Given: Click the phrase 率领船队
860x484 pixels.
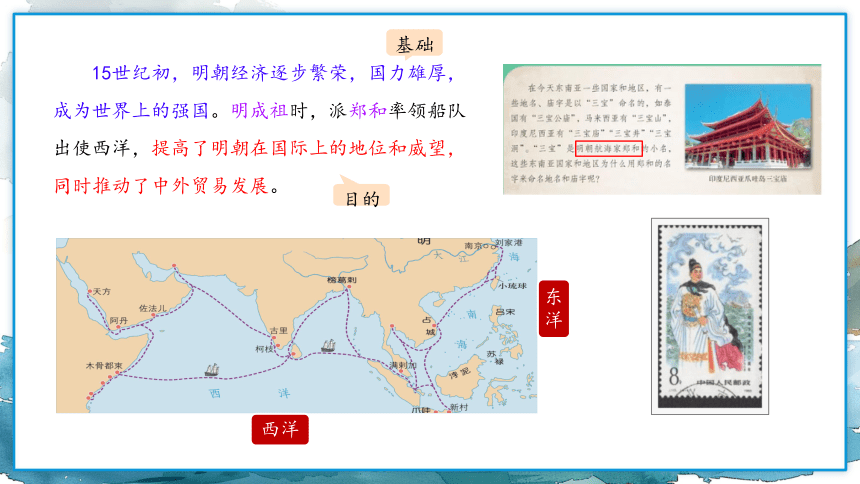Looking at the screenshot, I should pyautogui.click(x=427, y=110).
